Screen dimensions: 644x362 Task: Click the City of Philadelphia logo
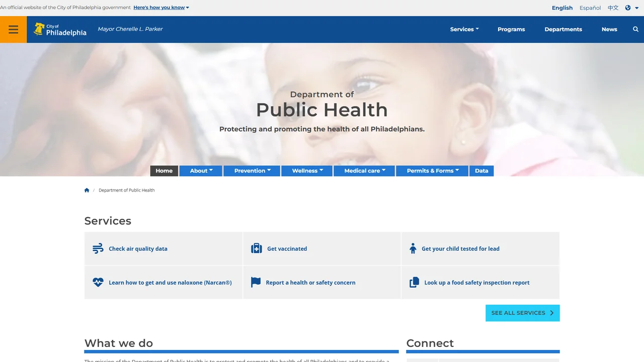coord(60,29)
